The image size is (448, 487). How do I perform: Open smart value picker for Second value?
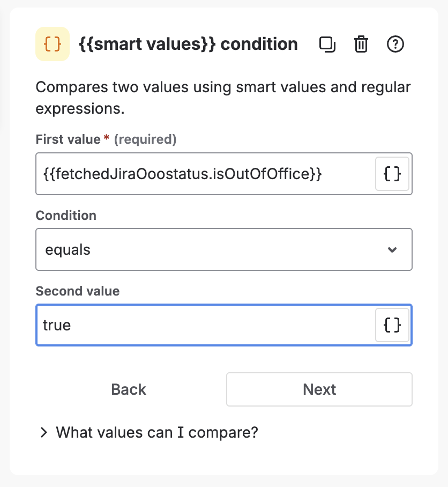click(392, 325)
